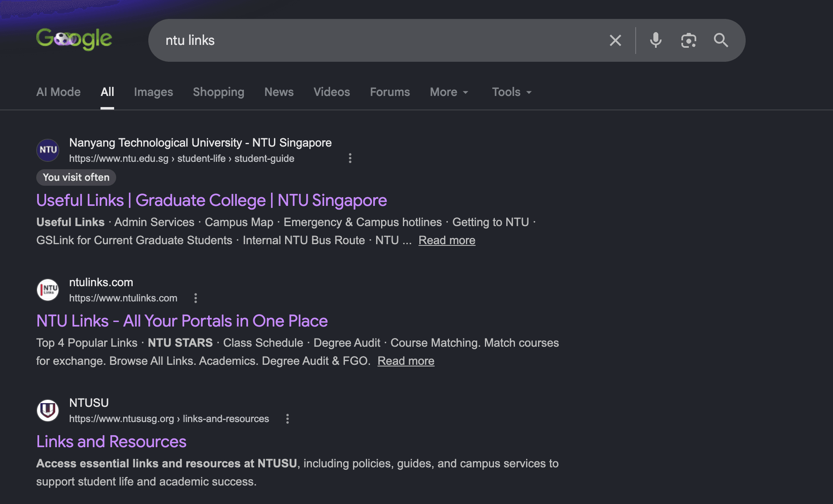Click the 'You visit often' badge
Screen dimensions: 833x504
[x=76, y=177]
